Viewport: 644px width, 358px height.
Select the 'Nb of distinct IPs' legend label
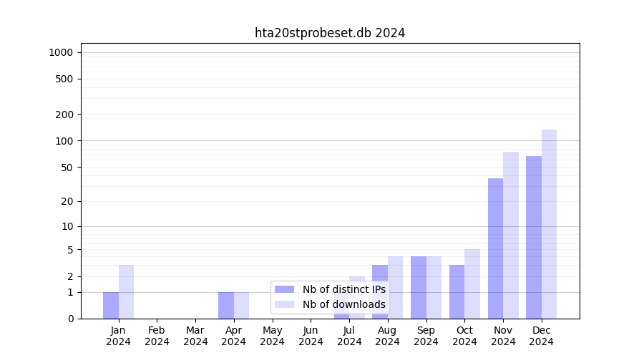coord(343,289)
